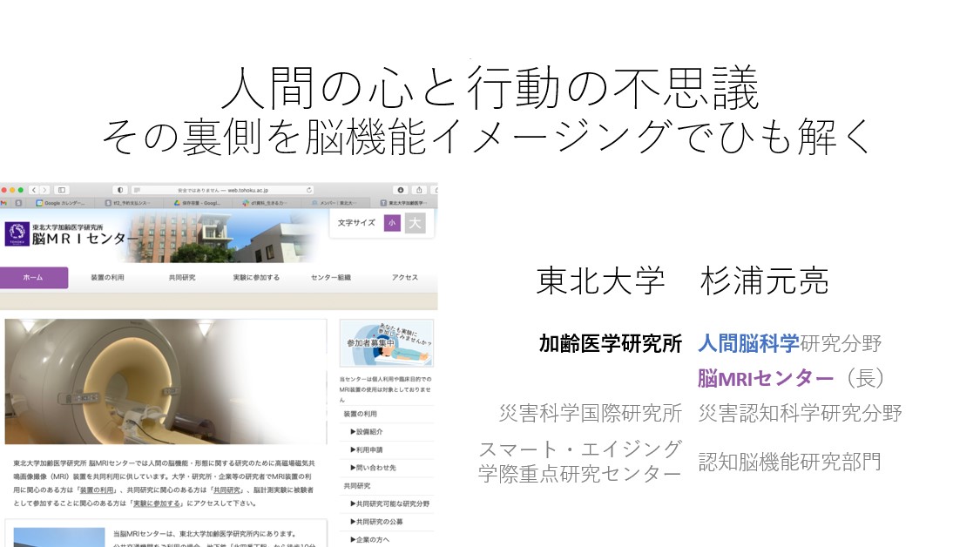Click the 東北大学 text on slide

coord(600,280)
